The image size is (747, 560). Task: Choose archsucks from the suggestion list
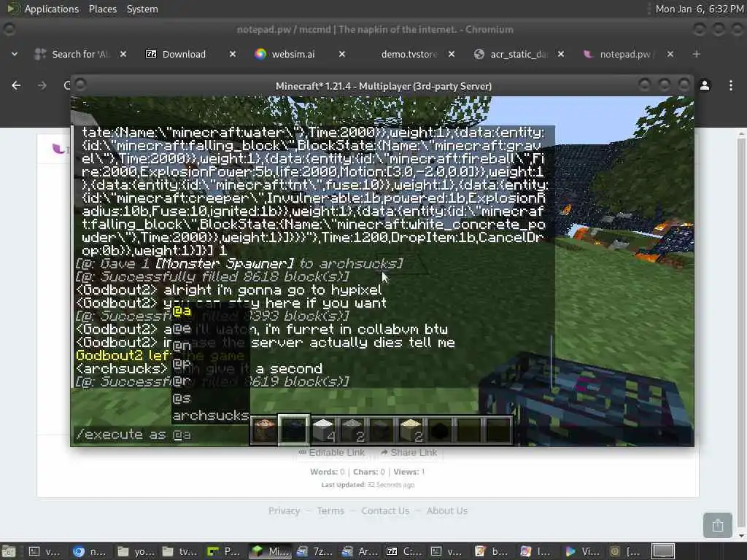[211, 416]
